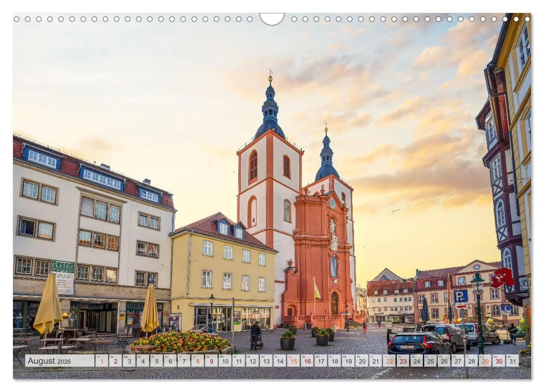Pick day 21 in the calendar row
Screen dimensions: 544x392
[376, 361]
